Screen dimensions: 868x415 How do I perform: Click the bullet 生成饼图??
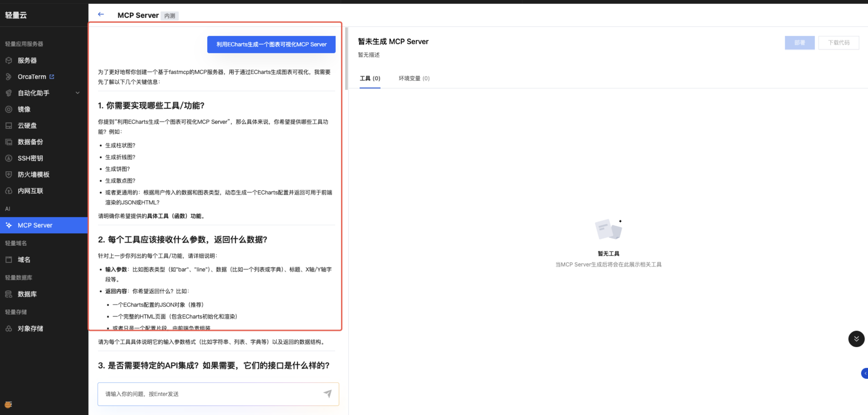pos(117,169)
